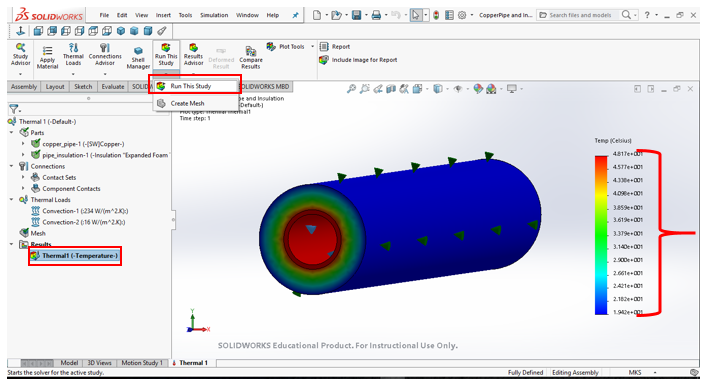The height and width of the screenshot is (379, 701).
Task: Click the Previous View icon
Action: pyautogui.click(x=378, y=89)
